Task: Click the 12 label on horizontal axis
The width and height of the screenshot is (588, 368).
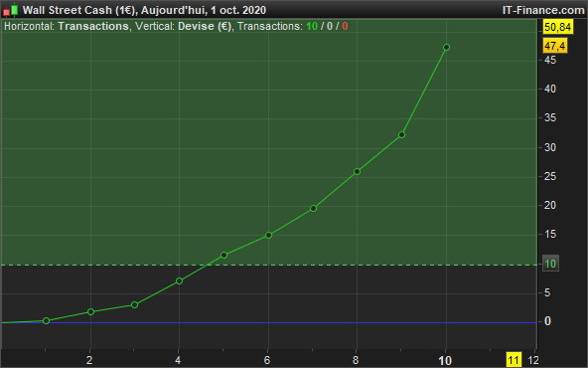Action: click(x=533, y=360)
